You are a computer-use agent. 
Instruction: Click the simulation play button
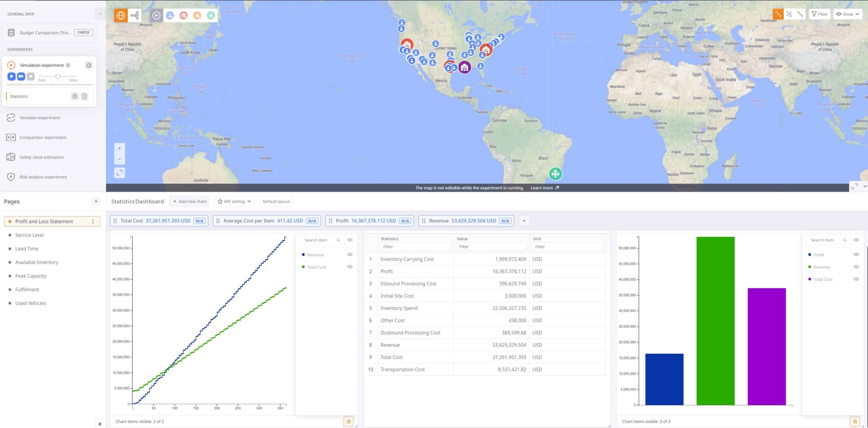[12, 76]
